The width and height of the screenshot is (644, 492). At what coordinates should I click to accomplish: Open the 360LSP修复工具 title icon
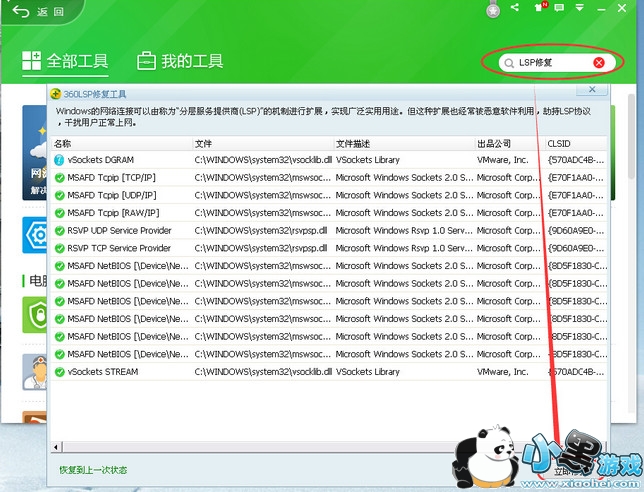pyautogui.click(x=55, y=94)
